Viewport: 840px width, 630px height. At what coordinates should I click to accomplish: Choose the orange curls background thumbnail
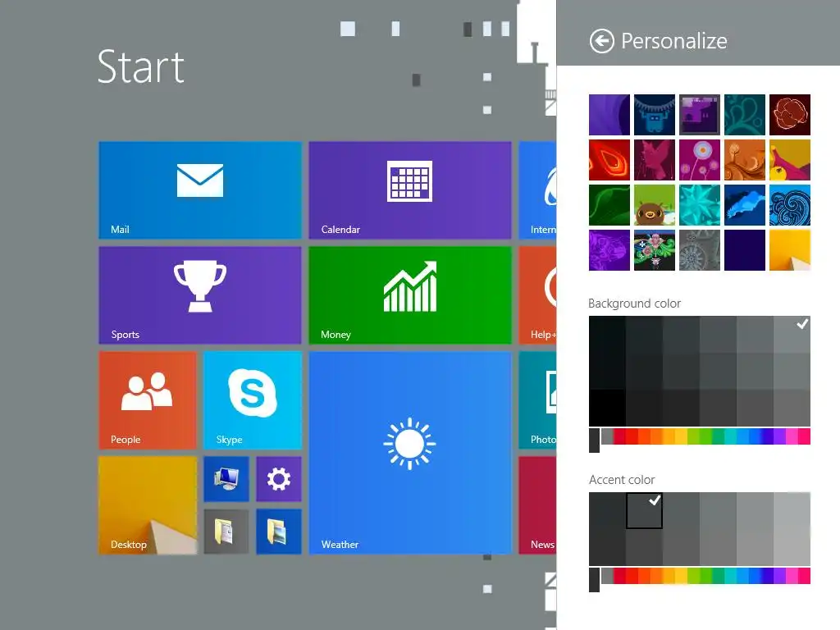(745, 160)
